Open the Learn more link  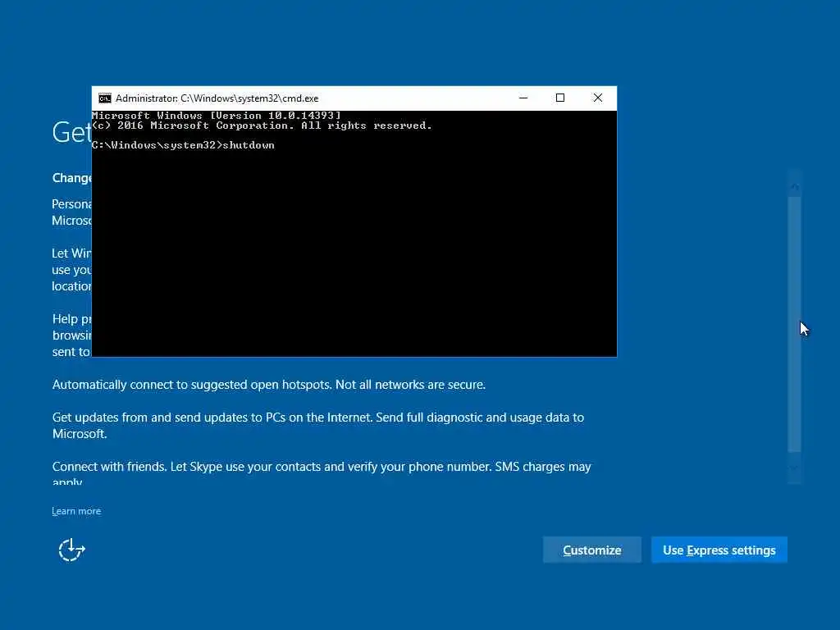click(76, 511)
